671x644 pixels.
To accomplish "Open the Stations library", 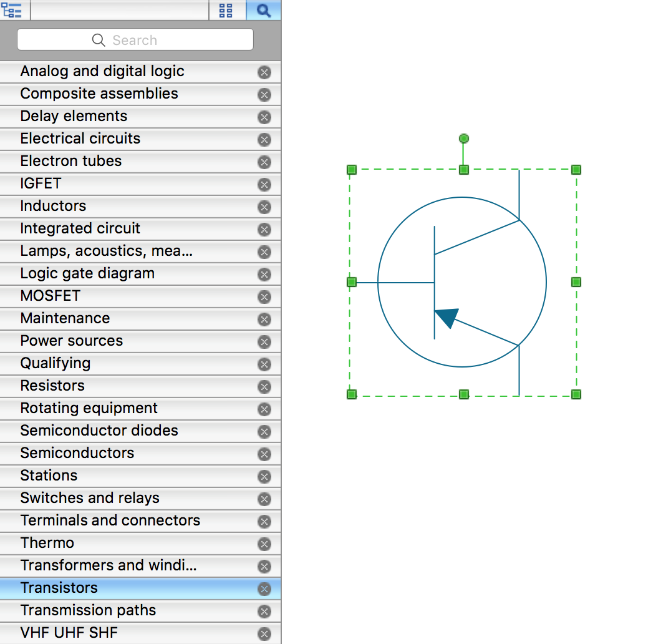I will 140,477.
